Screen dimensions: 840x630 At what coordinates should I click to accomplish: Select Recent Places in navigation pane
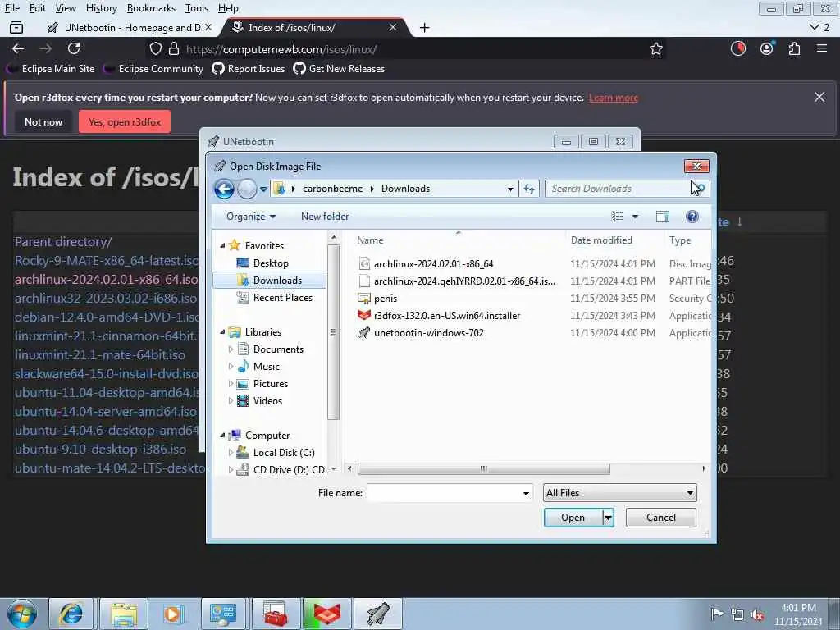pos(282,297)
